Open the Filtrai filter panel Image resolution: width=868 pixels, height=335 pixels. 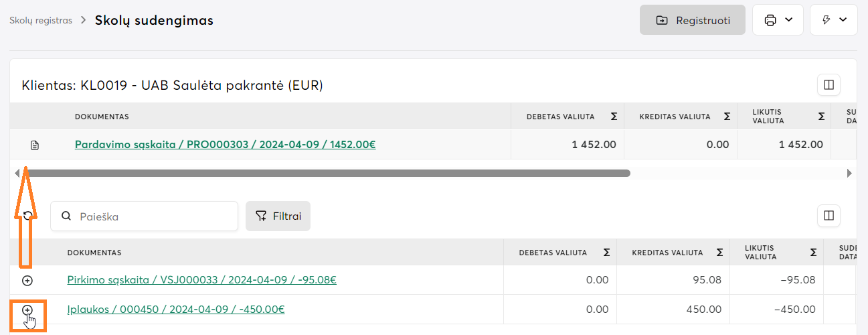[x=278, y=216]
